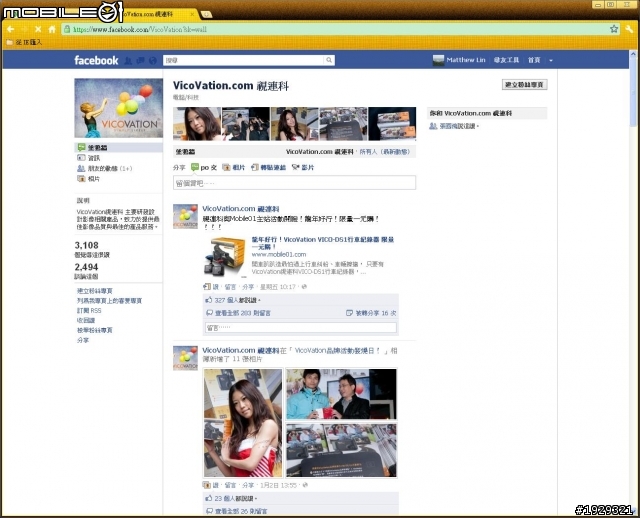Open the browser home page icon

coord(52,29)
